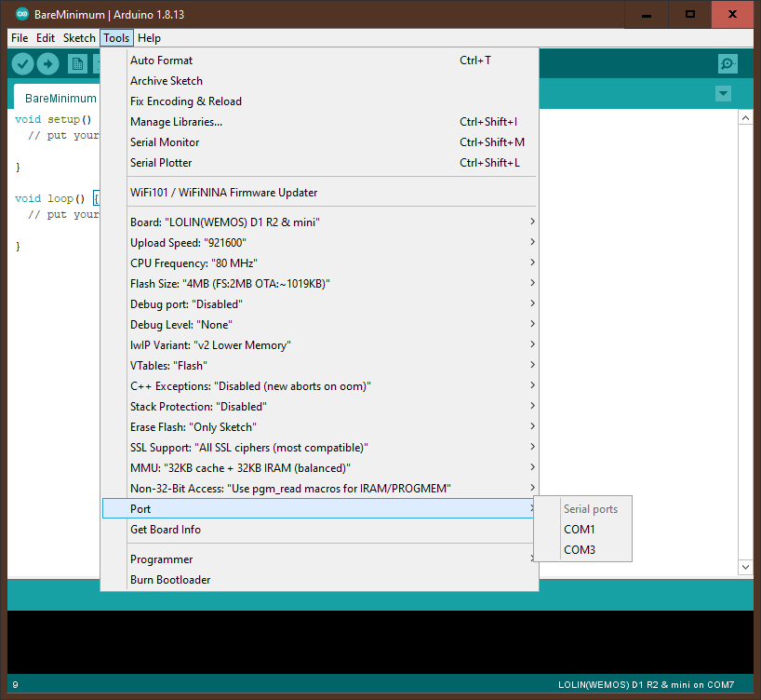This screenshot has width=761, height=700.
Task: Expand the CPU Frequency submenu
Action: point(319,262)
